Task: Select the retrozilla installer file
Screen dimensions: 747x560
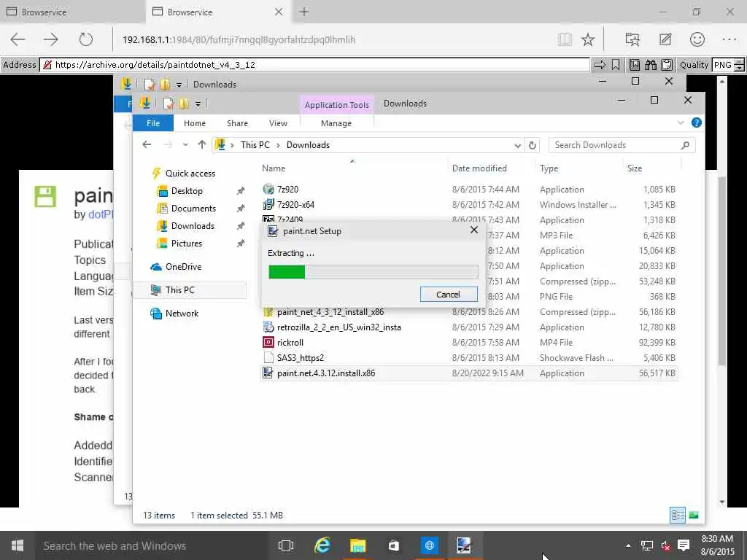Action: pyautogui.click(x=338, y=327)
